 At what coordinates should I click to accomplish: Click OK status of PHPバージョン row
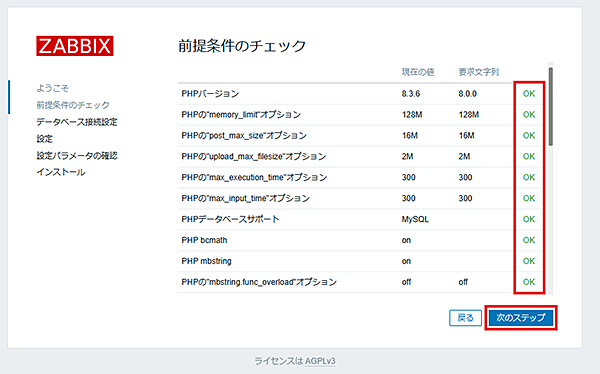tap(529, 94)
